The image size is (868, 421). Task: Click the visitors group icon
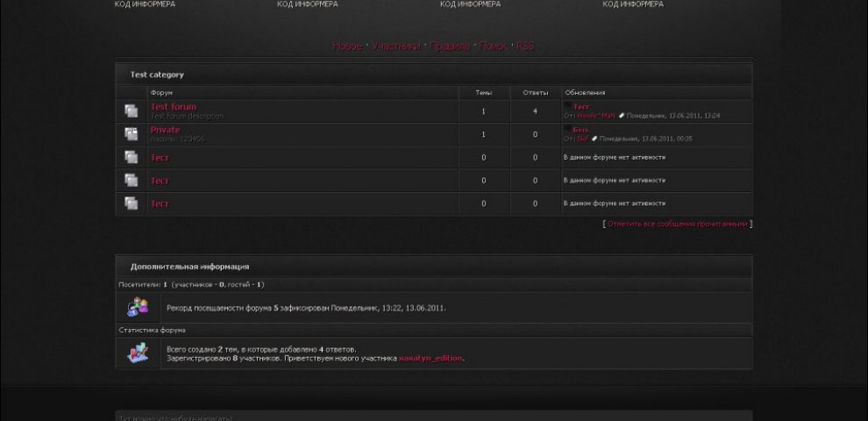tap(138, 308)
